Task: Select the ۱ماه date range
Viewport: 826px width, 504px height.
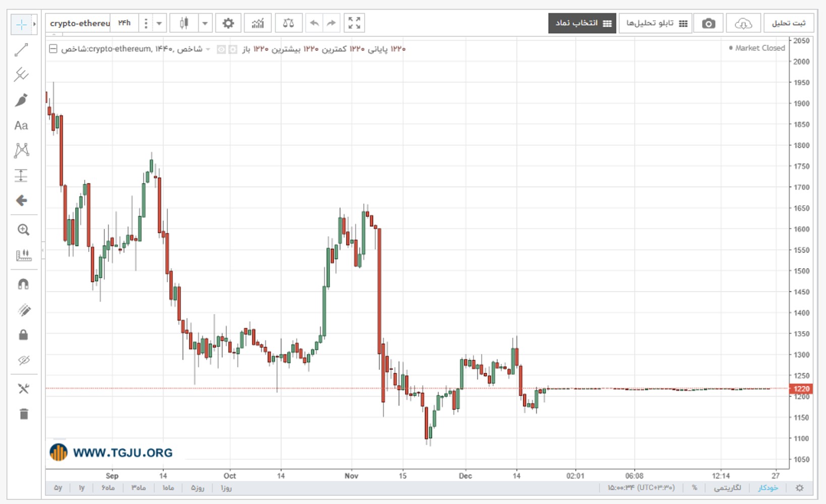Action: pos(168,488)
